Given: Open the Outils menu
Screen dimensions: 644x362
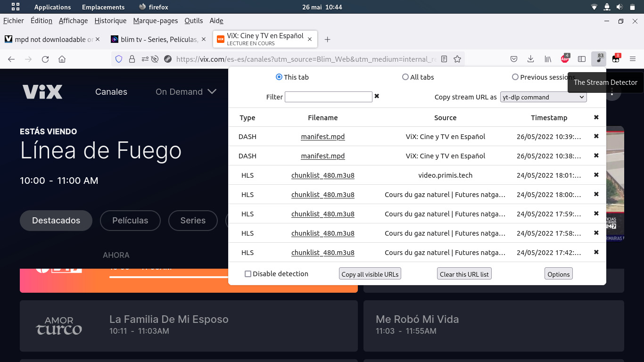Looking at the screenshot, I should [x=194, y=21].
